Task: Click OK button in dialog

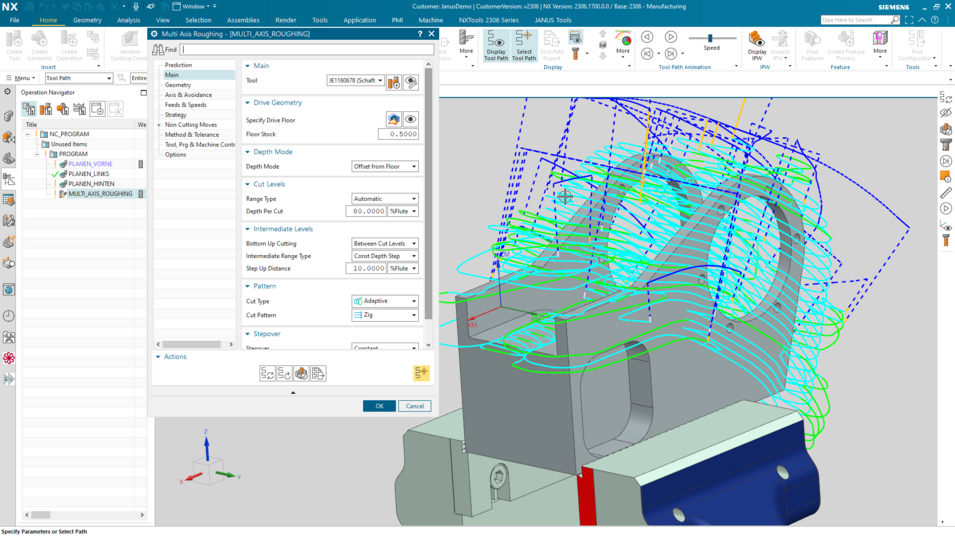Action: 379,406
